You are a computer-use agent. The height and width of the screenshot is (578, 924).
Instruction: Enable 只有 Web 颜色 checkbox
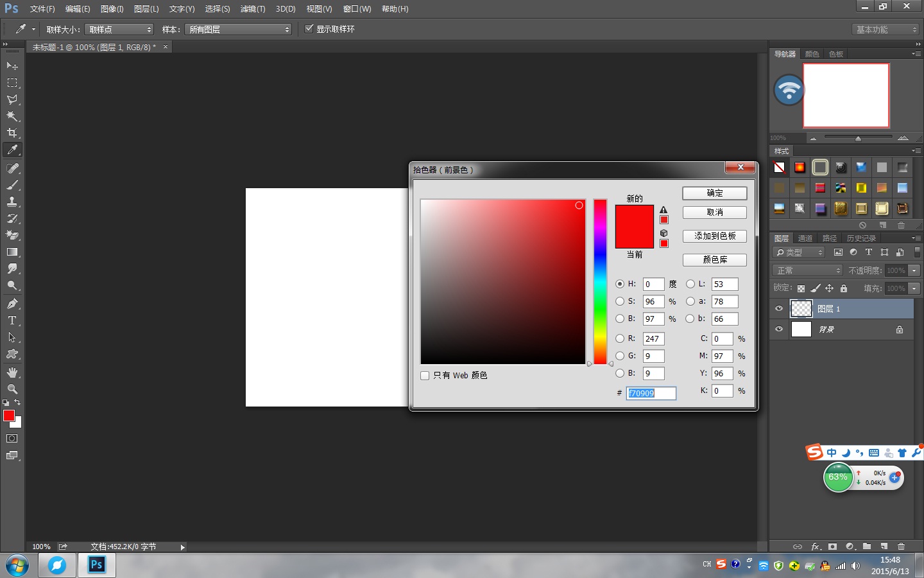[425, 376]
